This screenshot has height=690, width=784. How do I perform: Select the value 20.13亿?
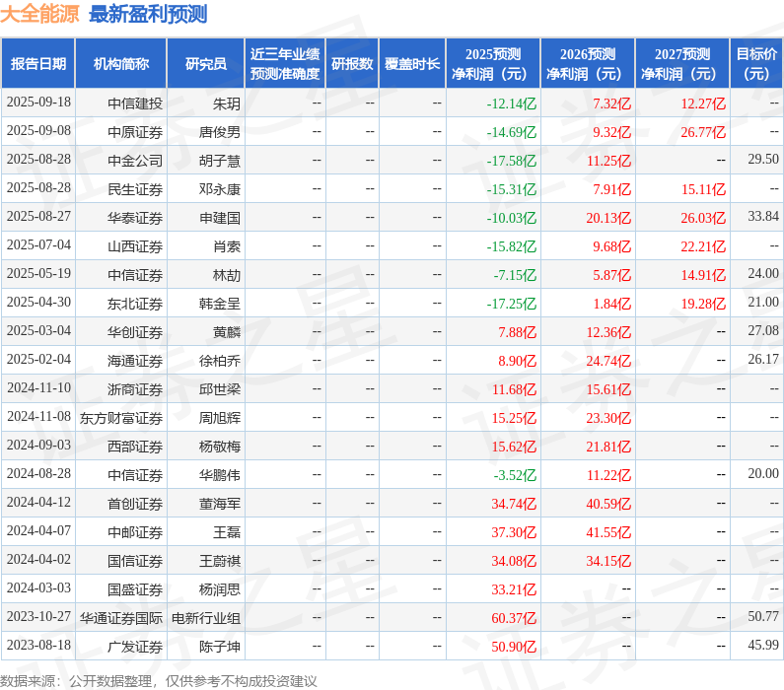pyautogui.click(x=608, y=218)
